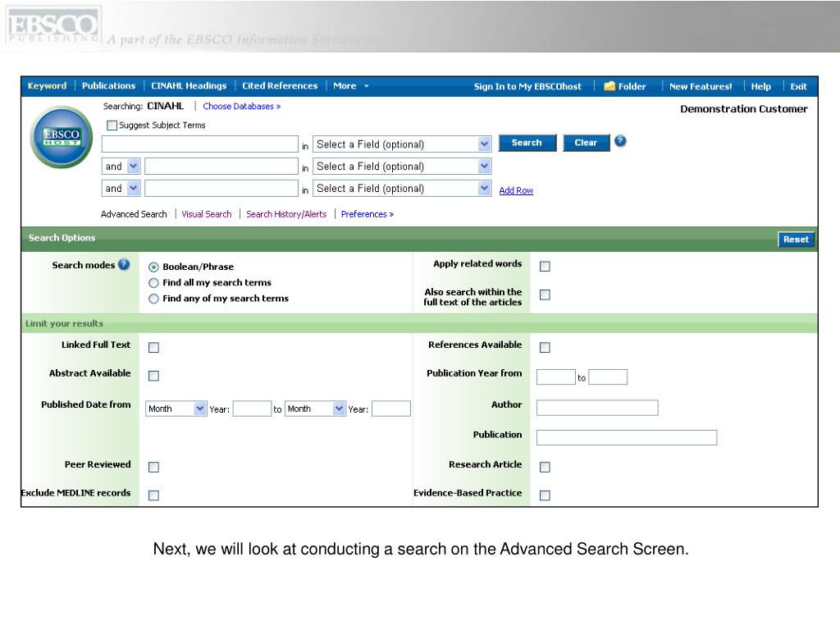Click Publication Year from start field
This screenshot has height=630, width=840.
pos(556,377)
